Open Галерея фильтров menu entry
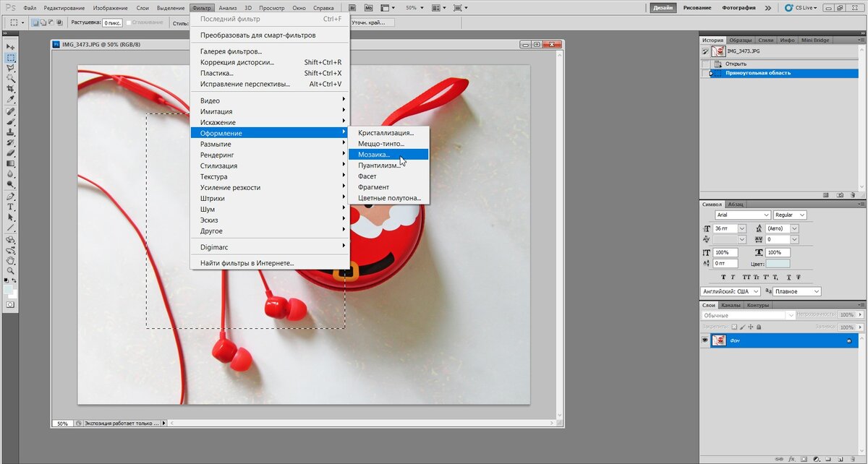Image resolution: width=868 pixels, height=464 pixels. click(x=269, y=51)
